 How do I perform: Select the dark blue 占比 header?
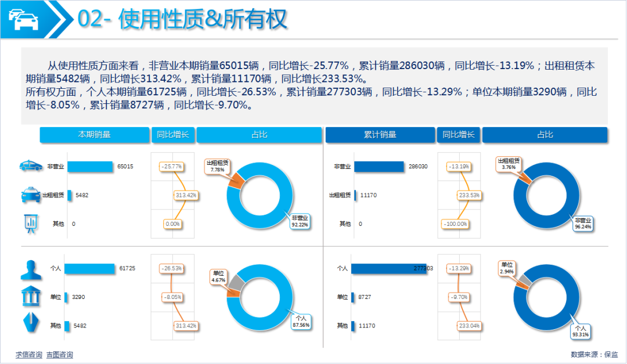pos(545,135)
